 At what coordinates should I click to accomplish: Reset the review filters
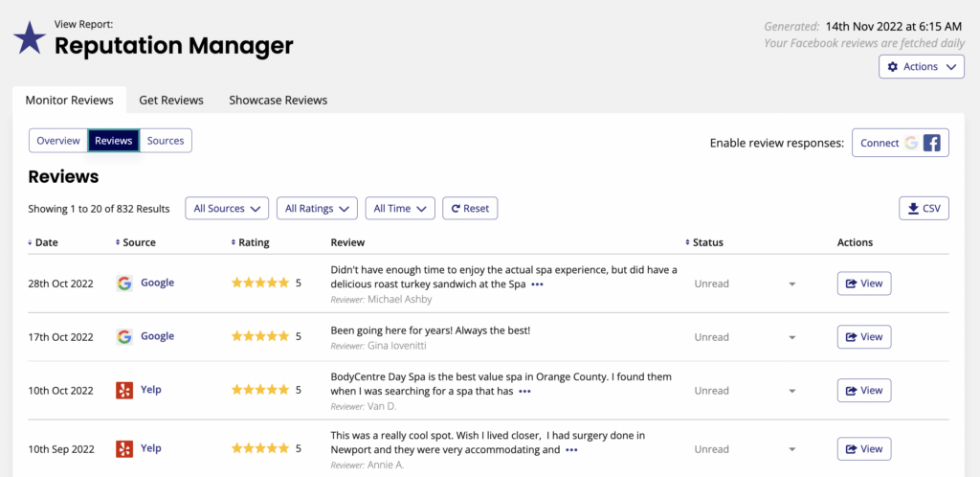pyautogui.click(x=470, y=209)
